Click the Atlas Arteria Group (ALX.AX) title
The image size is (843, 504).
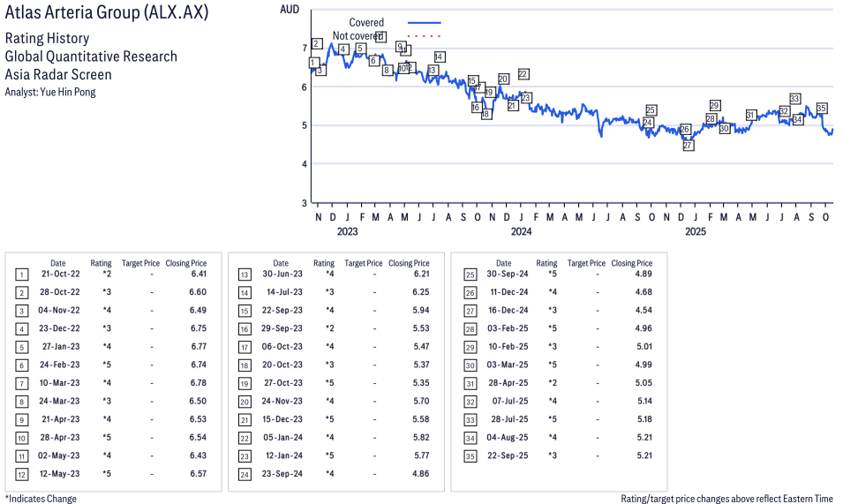coord(107,15)
